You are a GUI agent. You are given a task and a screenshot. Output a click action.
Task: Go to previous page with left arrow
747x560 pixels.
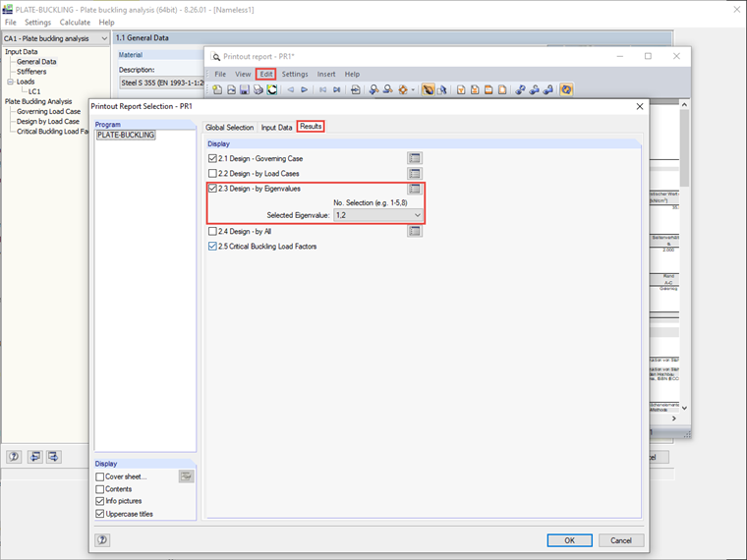(290, 89)
